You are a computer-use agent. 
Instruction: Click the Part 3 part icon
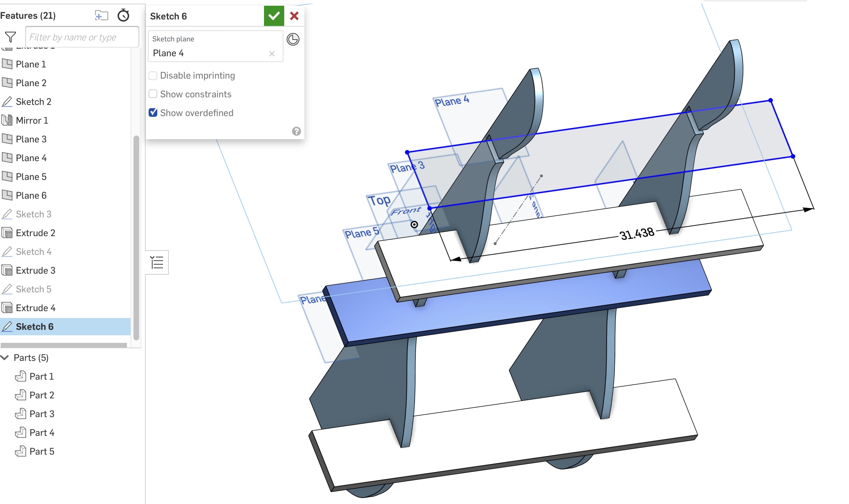click(21, 414)
